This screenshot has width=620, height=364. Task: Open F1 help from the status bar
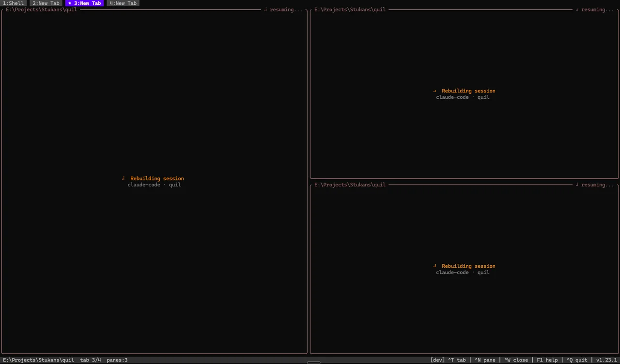pos(547,360)
